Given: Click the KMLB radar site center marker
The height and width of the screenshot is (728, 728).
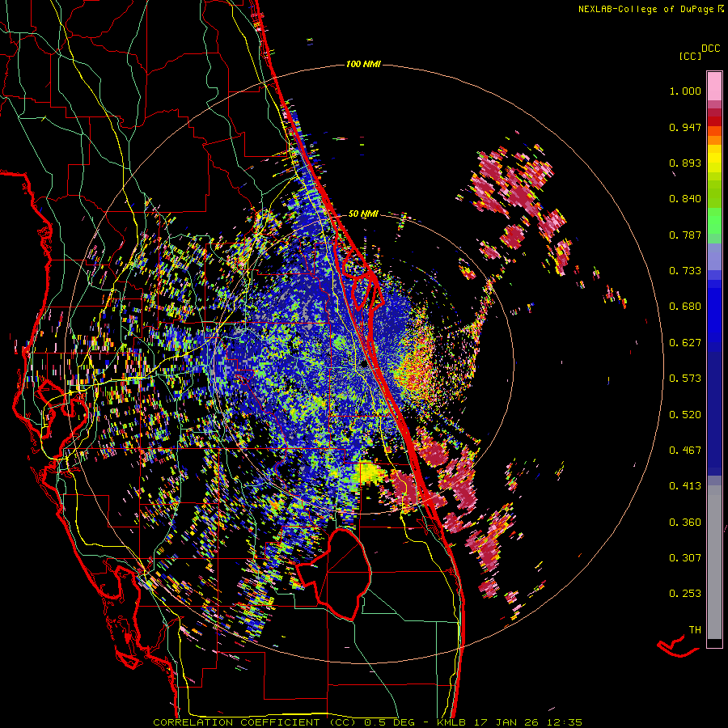Looking at the screenshot, I should (363, 365).
